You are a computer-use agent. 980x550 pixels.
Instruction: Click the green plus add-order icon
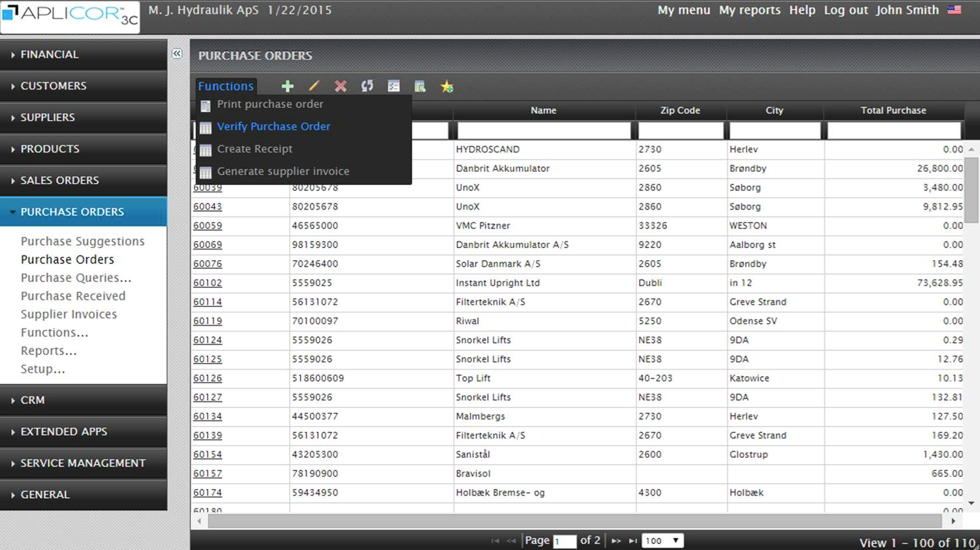click(287, 86)
